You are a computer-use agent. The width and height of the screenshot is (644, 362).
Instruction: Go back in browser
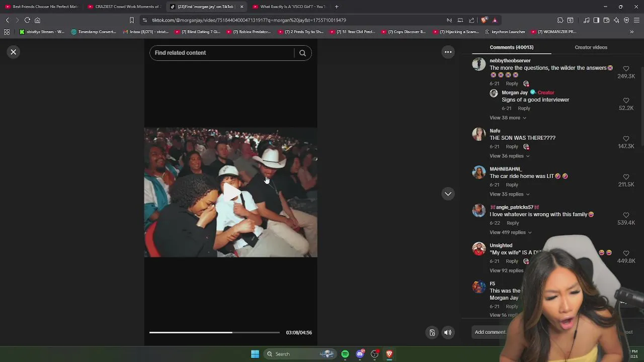click(8, 20)
